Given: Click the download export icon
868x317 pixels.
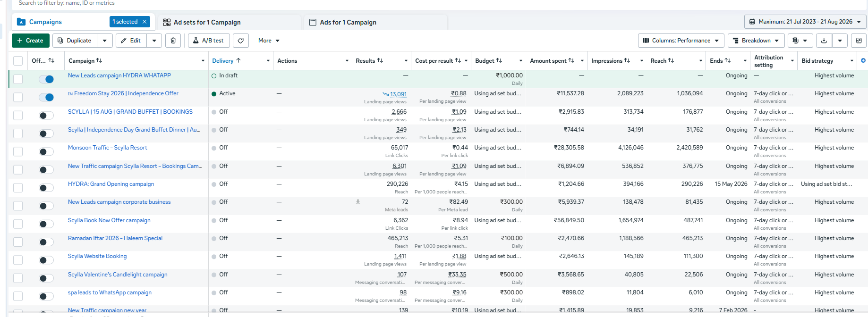Looking at the screenshot, I should [x=824, y=41].
